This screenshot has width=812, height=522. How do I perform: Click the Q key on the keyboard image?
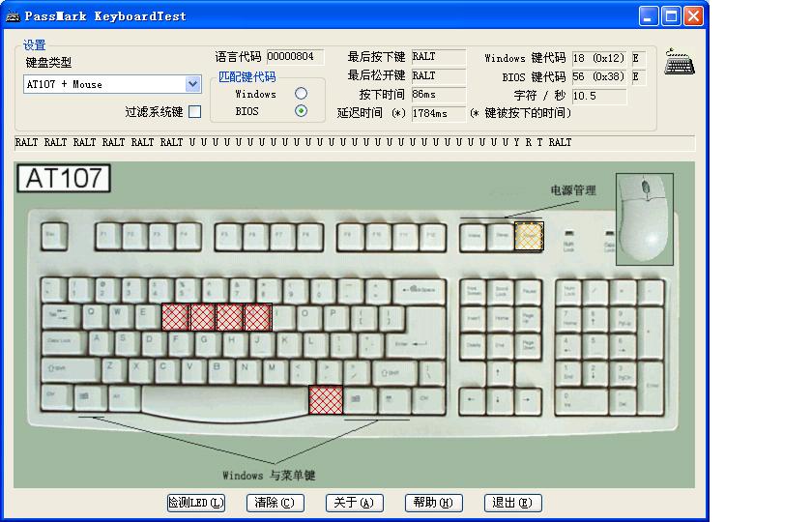pos(95,315)
